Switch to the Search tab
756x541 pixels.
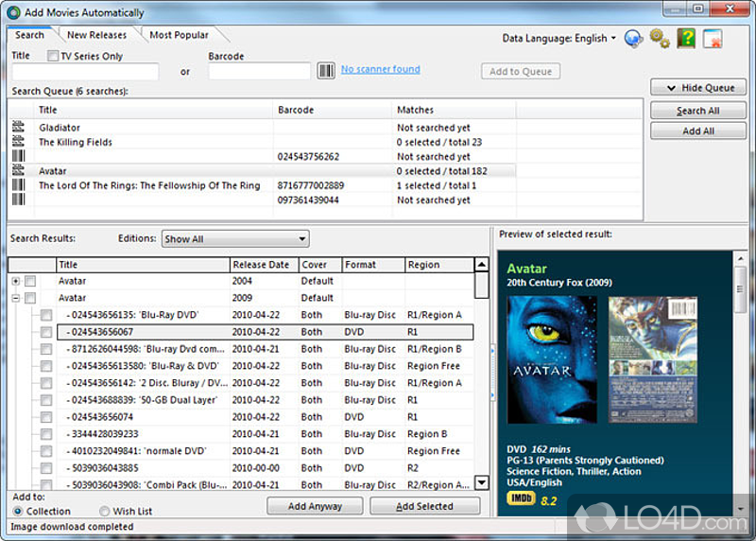click(29, 35)
